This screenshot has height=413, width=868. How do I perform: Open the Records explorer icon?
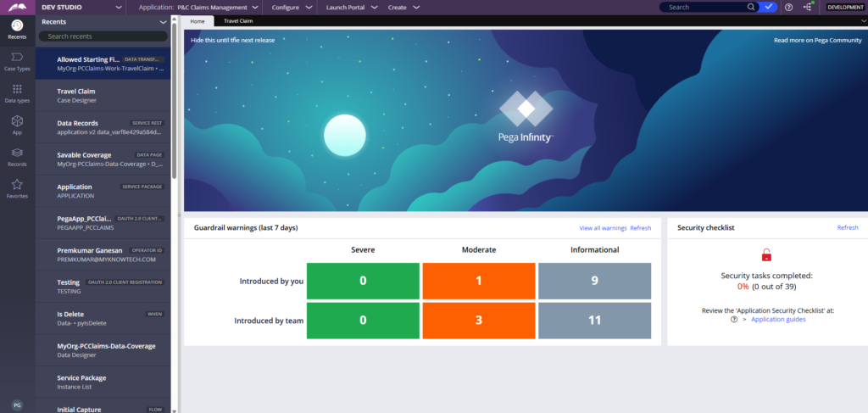[x=17, y=157]
